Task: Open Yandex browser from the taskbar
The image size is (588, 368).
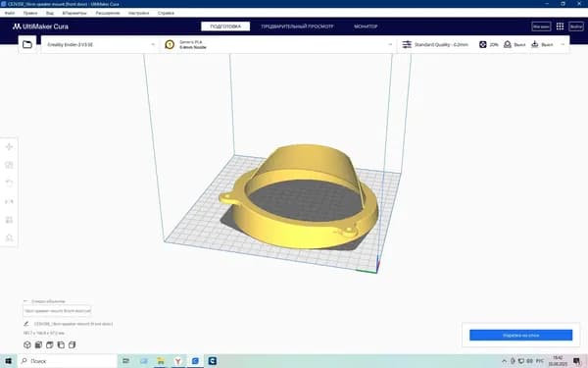Action: 178,361
